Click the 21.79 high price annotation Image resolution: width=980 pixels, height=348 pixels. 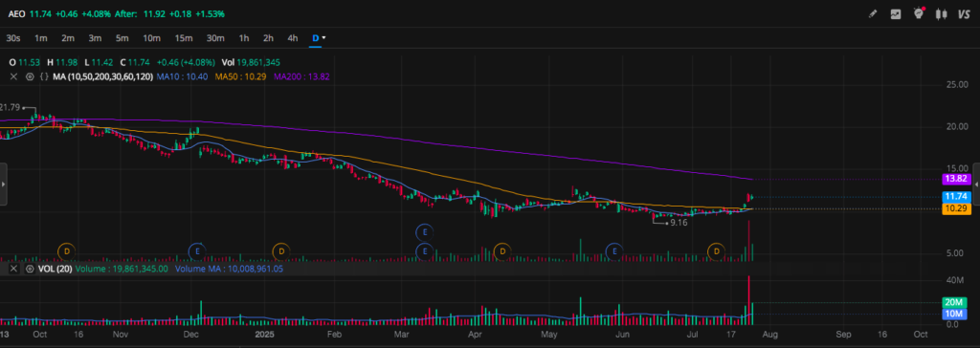point(11,107)
